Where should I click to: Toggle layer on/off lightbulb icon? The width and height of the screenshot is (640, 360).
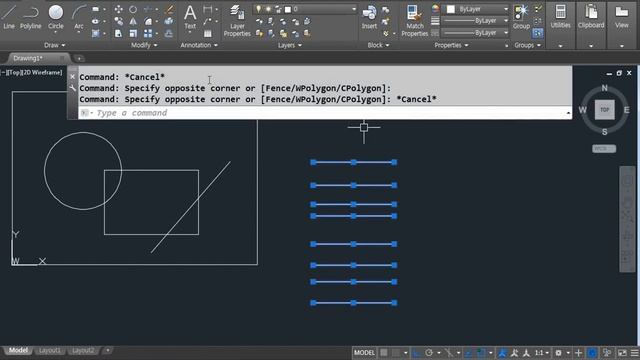tap(258, 9)
